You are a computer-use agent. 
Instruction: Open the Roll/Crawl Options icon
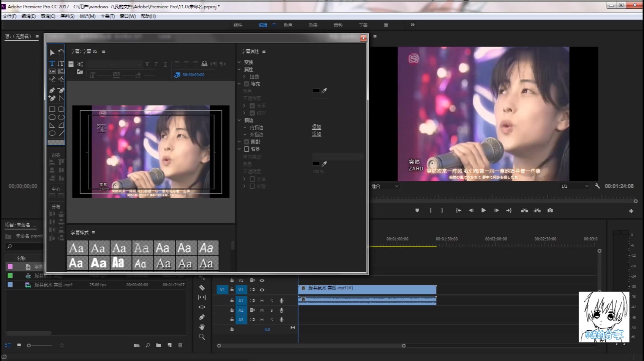(x=80, y=64)
